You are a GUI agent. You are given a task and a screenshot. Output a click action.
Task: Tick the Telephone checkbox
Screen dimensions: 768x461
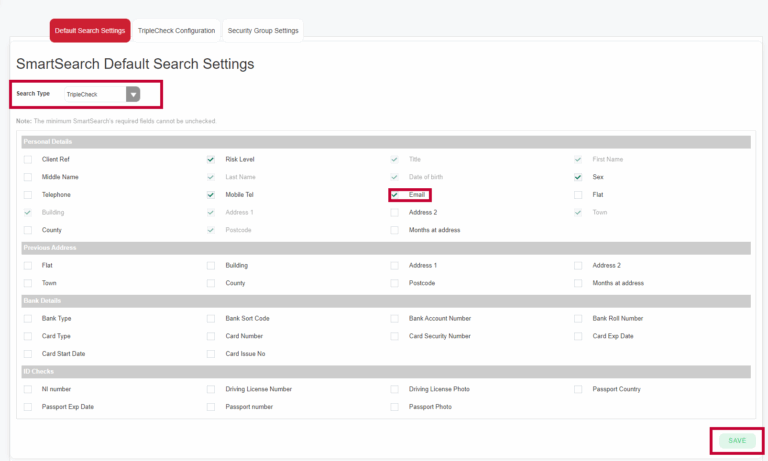point(28,194)
